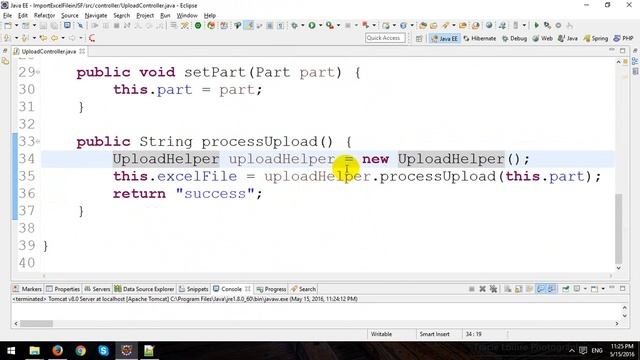640x360 pixels.
Task: Click the Debug bug toolbar icon
Action: click(294, 25)
